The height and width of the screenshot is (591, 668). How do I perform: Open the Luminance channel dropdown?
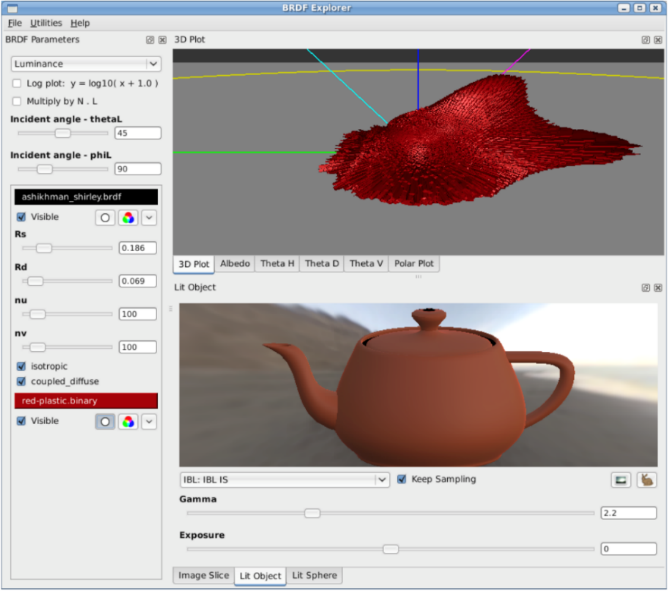tap(85, 64)
